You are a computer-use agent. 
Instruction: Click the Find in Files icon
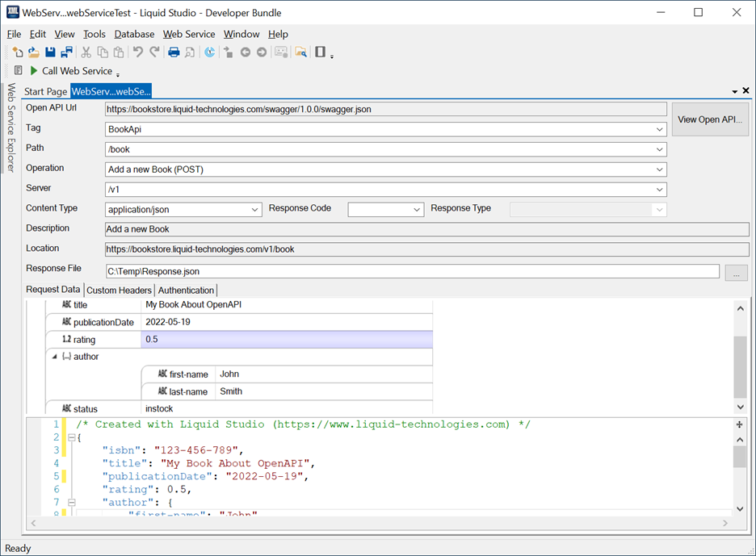300,52
